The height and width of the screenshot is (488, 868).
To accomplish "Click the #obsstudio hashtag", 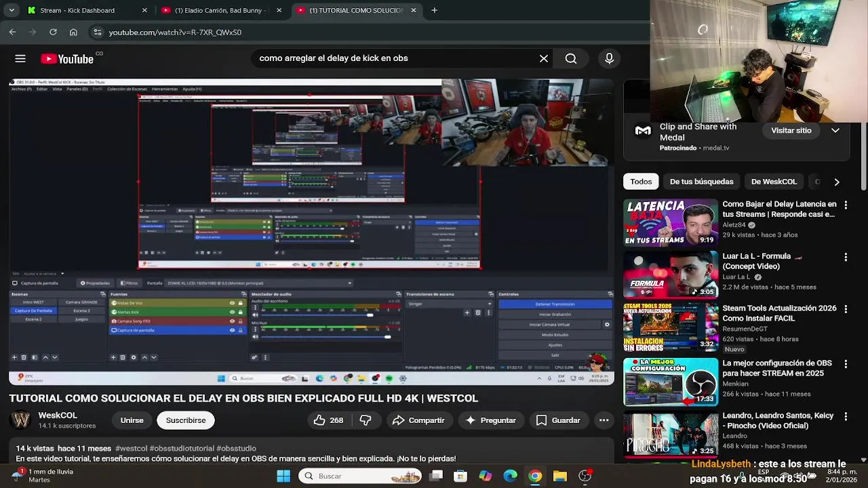I will tap(236, 449).
